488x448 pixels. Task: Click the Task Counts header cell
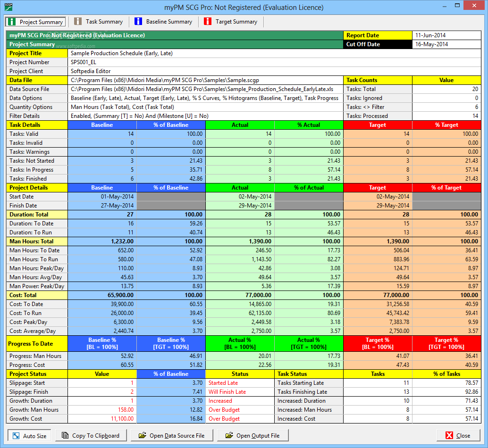pyautogui.click(x=378, y=80)
